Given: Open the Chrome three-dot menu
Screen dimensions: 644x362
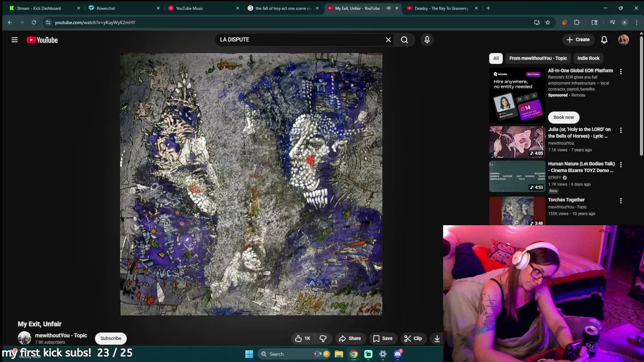Looking at the screenshot, I should coord(636,22).
